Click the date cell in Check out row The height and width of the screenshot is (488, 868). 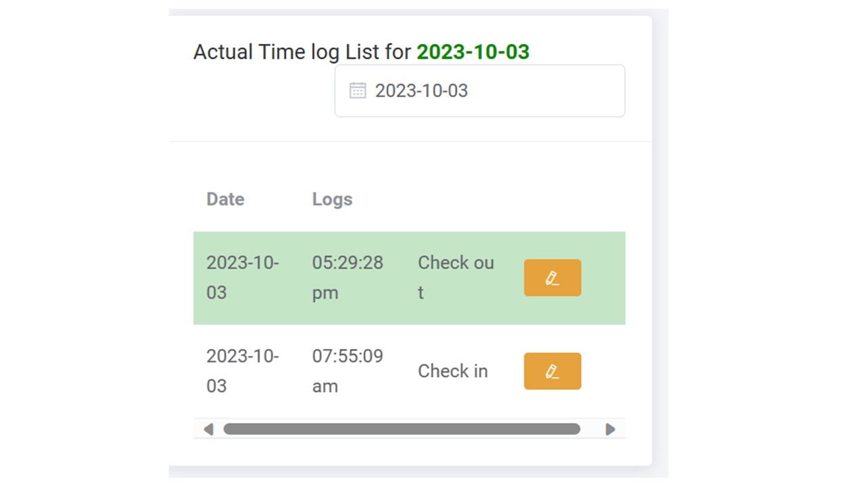(242, 278)
